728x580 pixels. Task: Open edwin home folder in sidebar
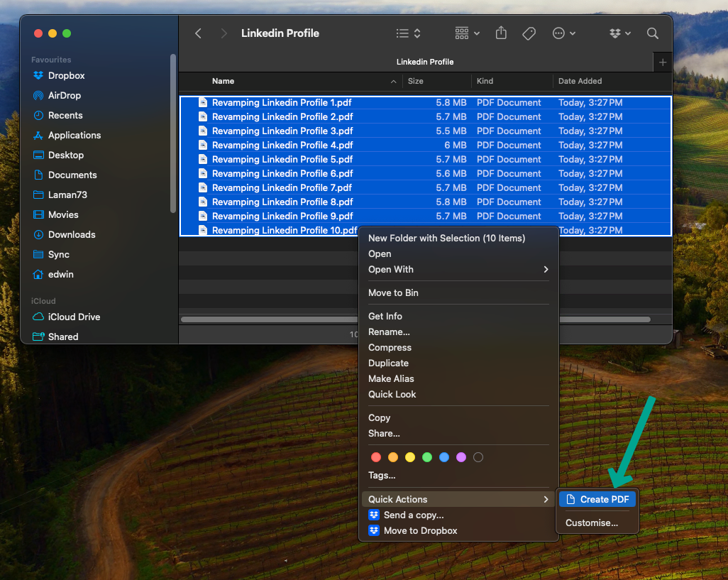coord(60,275)
